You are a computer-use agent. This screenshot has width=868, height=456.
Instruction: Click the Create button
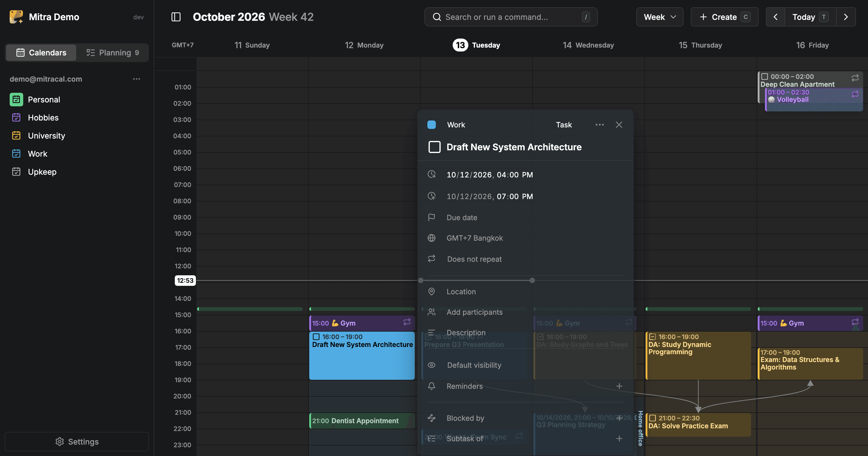[724, 17]
